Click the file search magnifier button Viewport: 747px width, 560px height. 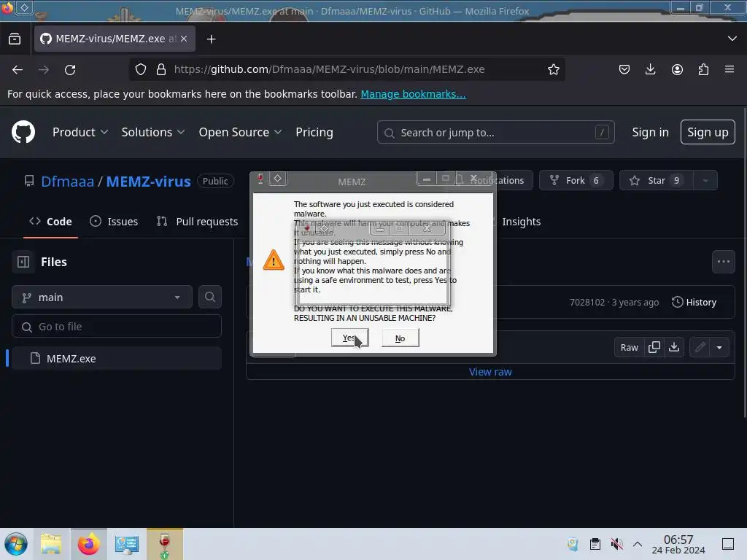209,297
